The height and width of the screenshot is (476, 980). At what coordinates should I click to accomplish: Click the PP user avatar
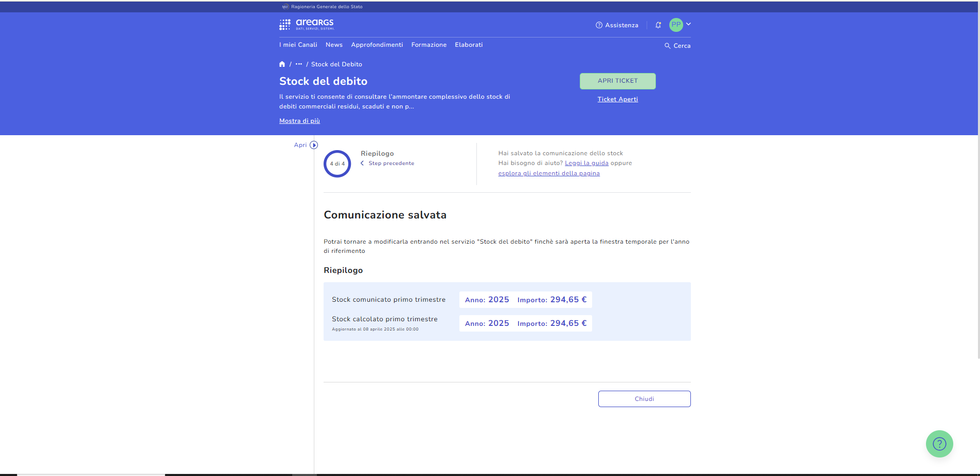coord(675,25)
